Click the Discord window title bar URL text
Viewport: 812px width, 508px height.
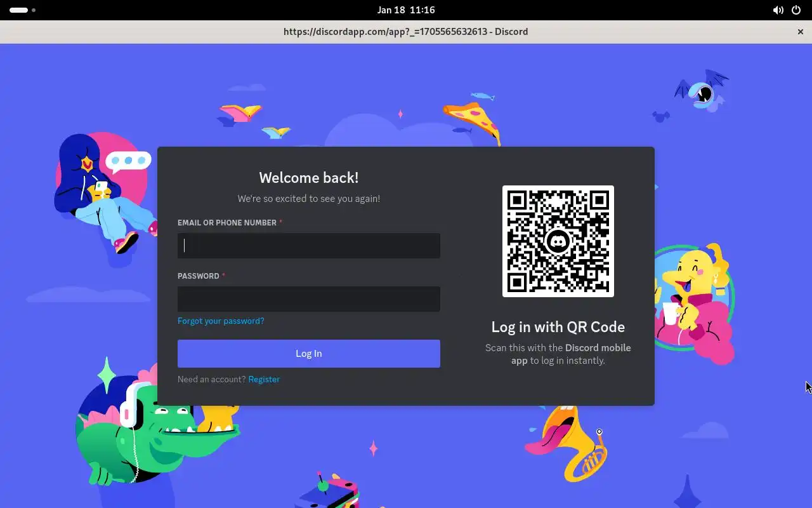click(x=406, y=32)
